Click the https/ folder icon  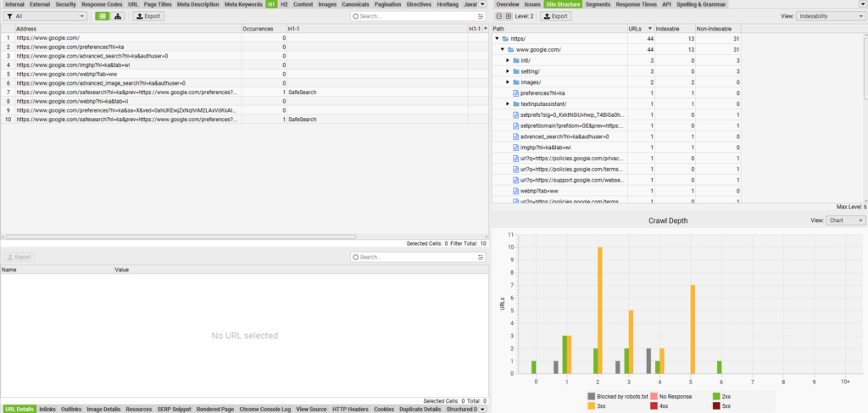(505, 39)
